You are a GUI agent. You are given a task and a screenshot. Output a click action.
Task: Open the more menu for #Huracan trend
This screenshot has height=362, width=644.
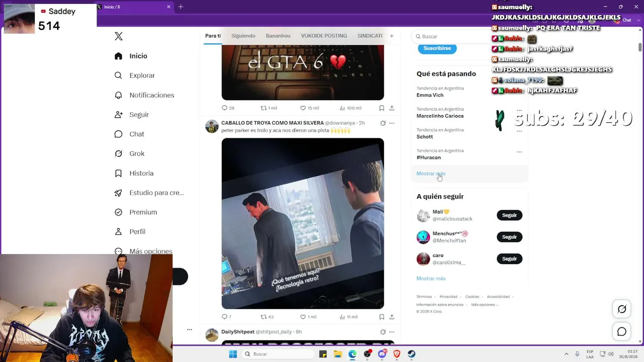519,151
